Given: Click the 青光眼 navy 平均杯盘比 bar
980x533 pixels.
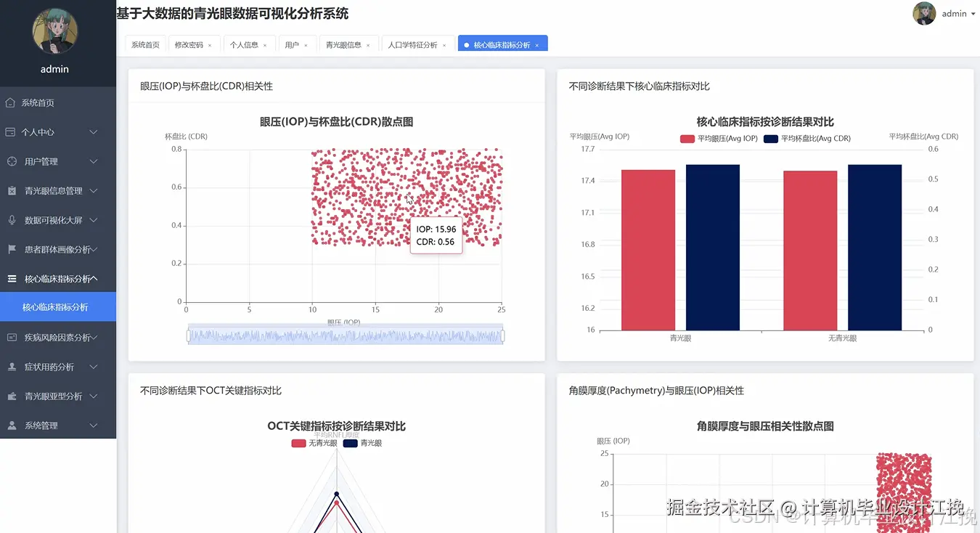Looking at the screenshot, I should pos(713,247).
